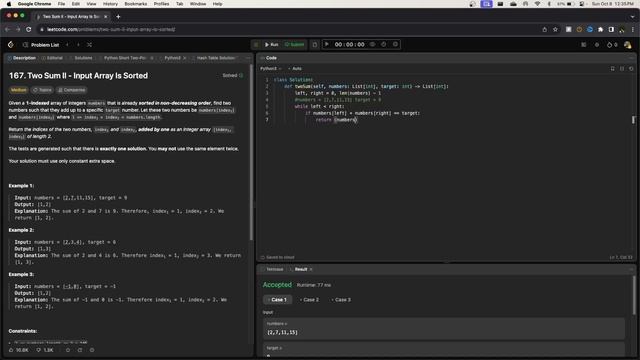Switch to the Editorial tab
This screenshot has height=360, width=640.
(x=52, y=58)
